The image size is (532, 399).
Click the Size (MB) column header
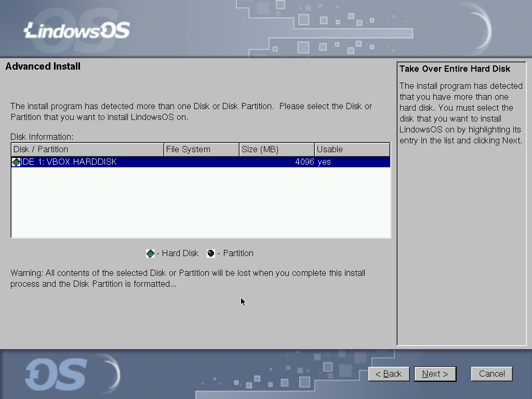click(x=277, y=150)
